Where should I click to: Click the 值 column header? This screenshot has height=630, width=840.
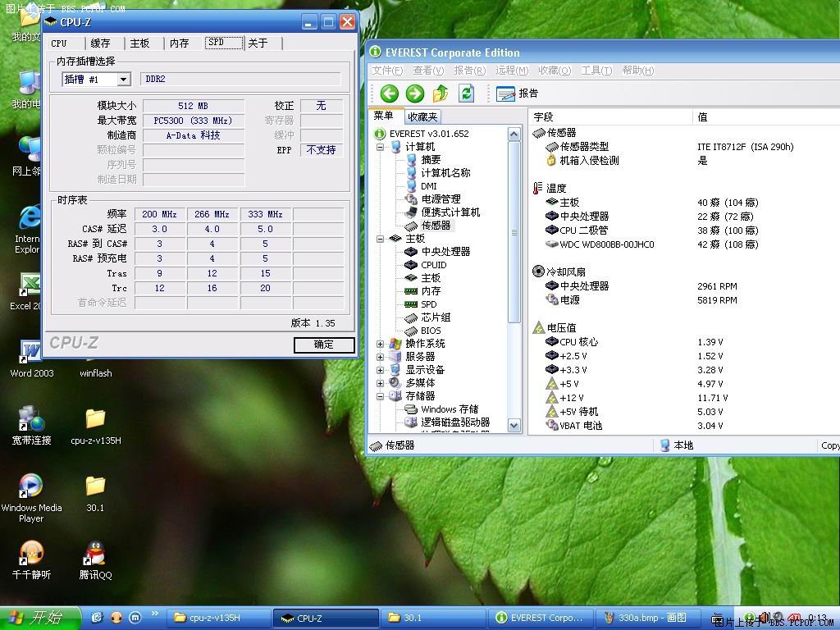click(766, 116)
